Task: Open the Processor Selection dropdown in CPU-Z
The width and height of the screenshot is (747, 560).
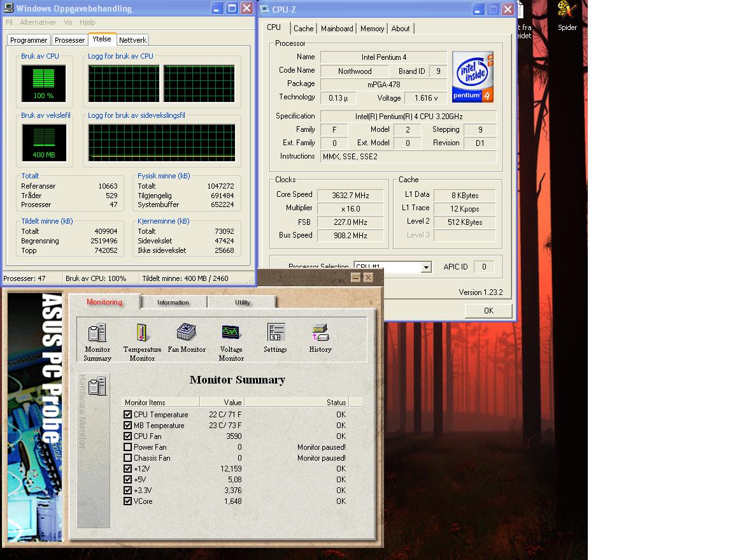Action: point(427,267)
